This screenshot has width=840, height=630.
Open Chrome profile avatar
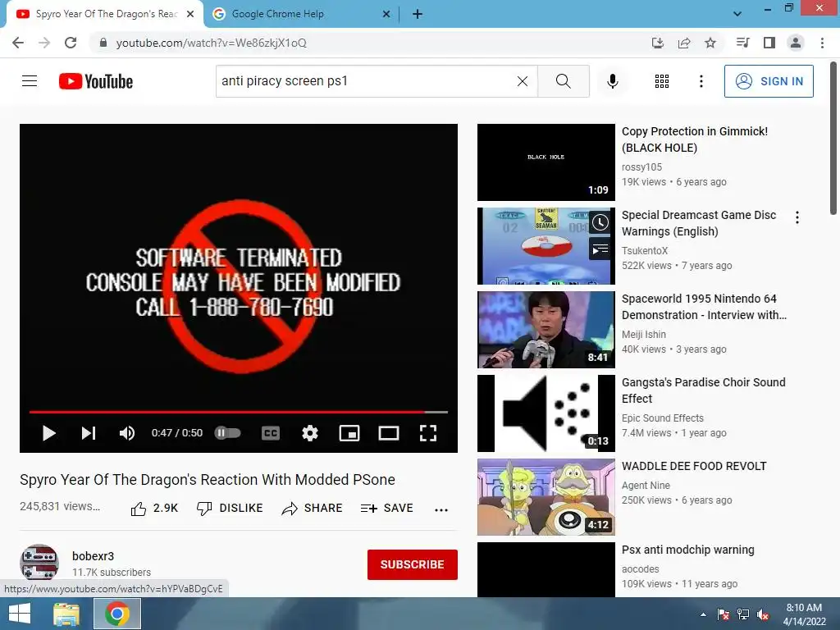tap(796, 43)
